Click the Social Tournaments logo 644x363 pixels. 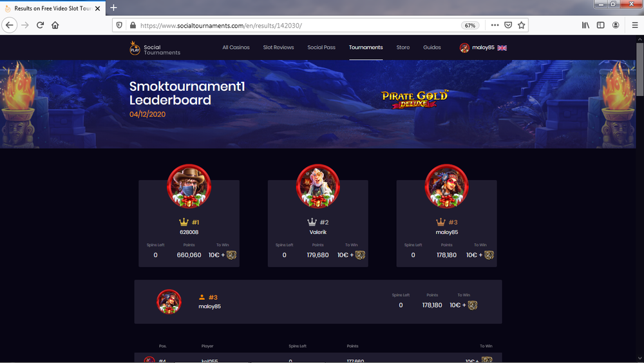click(155, 48)
